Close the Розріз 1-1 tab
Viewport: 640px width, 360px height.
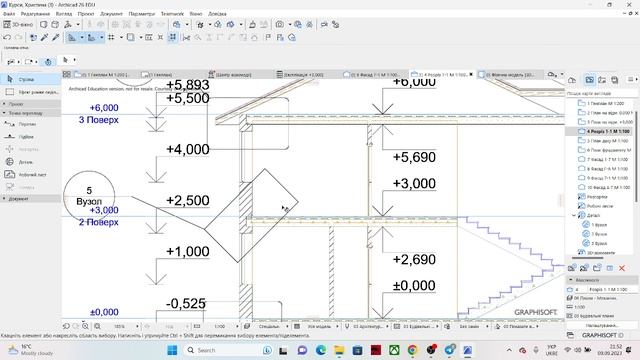point(471,74)
